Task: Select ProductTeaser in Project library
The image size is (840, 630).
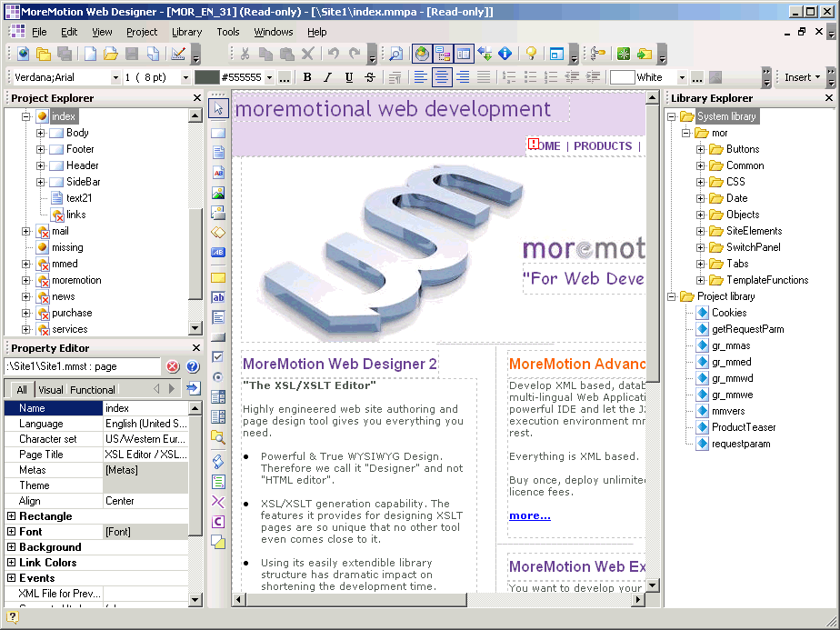Action: click(x=744, y=427)
